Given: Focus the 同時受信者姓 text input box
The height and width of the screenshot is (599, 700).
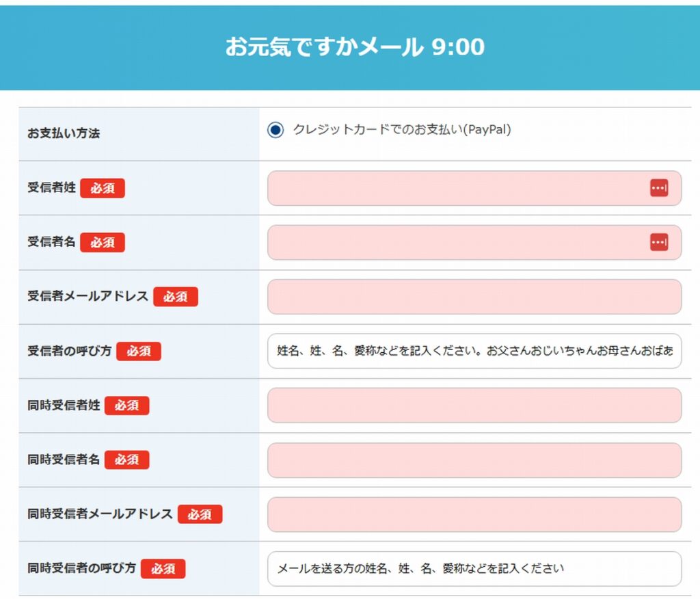Looking at the screenshot, I should point(474,405).
